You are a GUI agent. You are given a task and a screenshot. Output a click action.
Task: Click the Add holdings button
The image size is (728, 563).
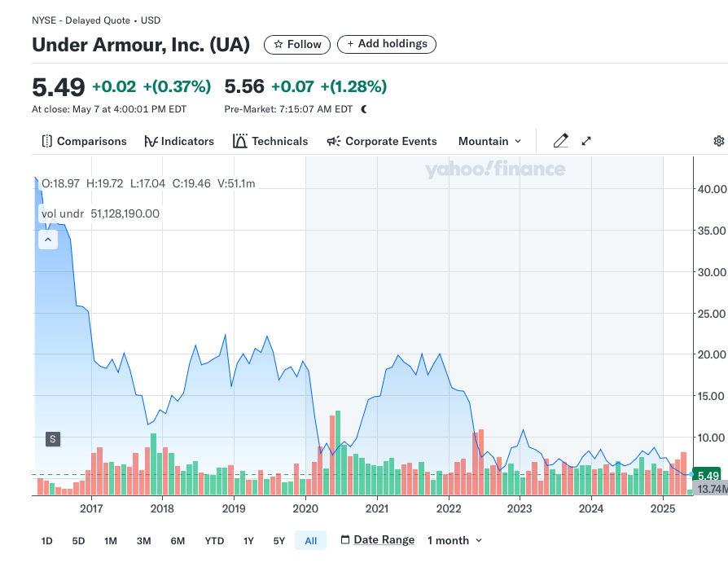[x=386, y=44]
